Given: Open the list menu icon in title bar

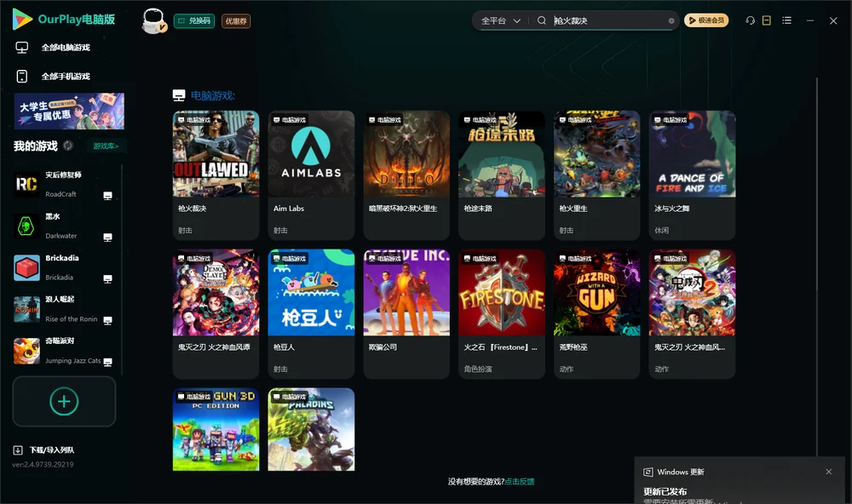Looking at the screenshot, I should [786, 20].
